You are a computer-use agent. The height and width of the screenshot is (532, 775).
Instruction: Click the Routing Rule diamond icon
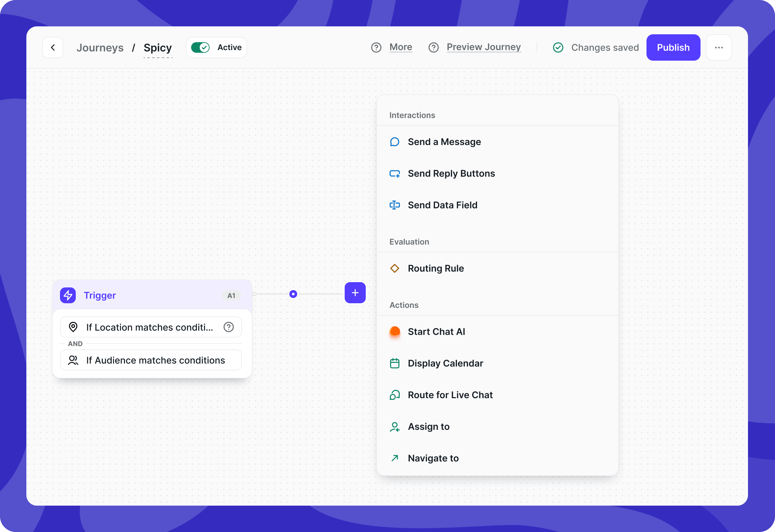coord(394,268)
